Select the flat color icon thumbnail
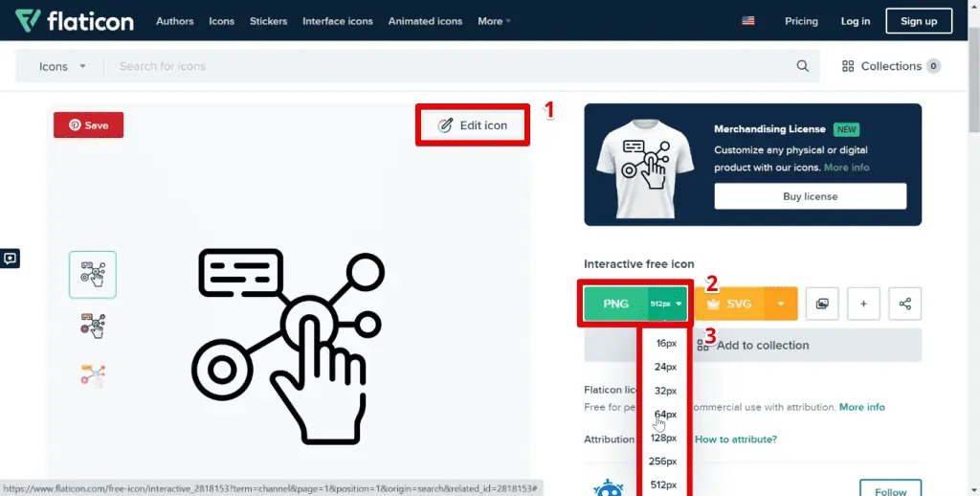The height and width of the screenshot is (496, 980). click(x=93, y=376)
